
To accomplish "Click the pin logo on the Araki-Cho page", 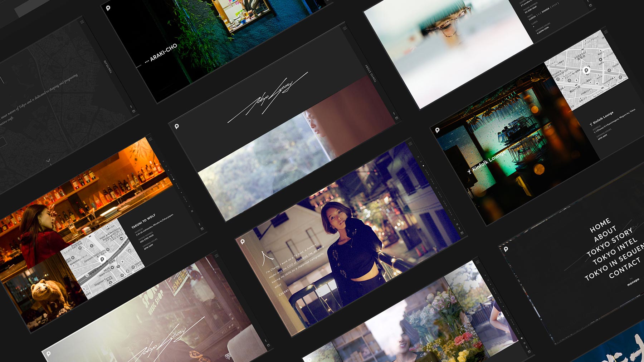I will [108, 8].
